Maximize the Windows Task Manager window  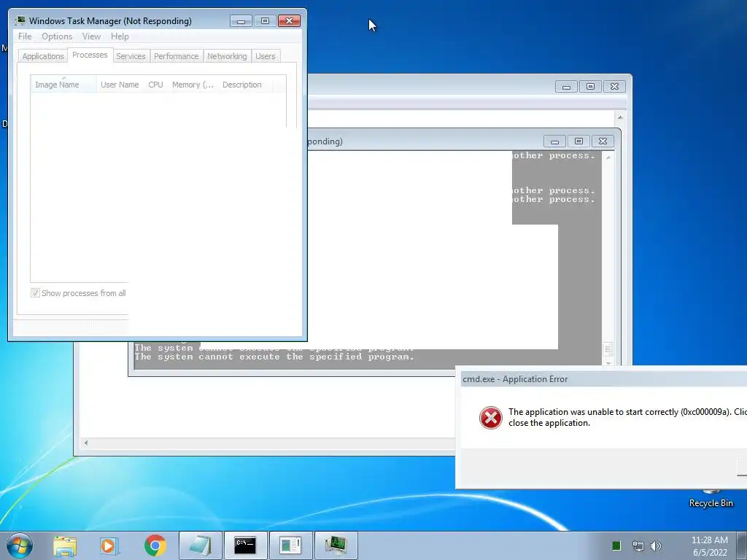pos(265,21)
